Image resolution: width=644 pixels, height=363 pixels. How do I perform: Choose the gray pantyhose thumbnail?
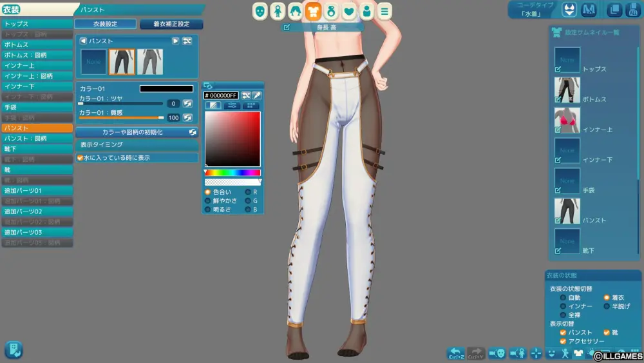coord(150,62)
